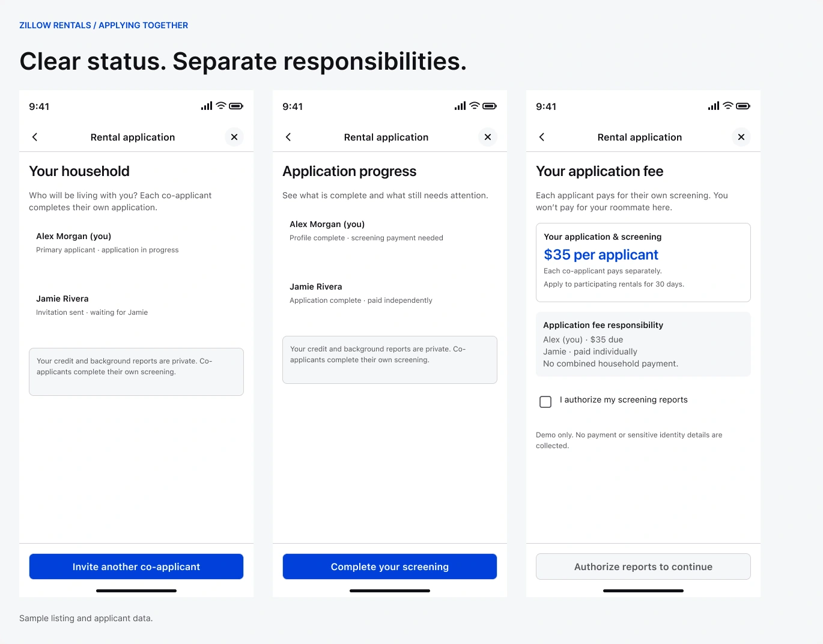This screenshot has width=823, height=644.
Task: Tap Wi-Fi icon on household screen status bar
Action: (221, 106)
